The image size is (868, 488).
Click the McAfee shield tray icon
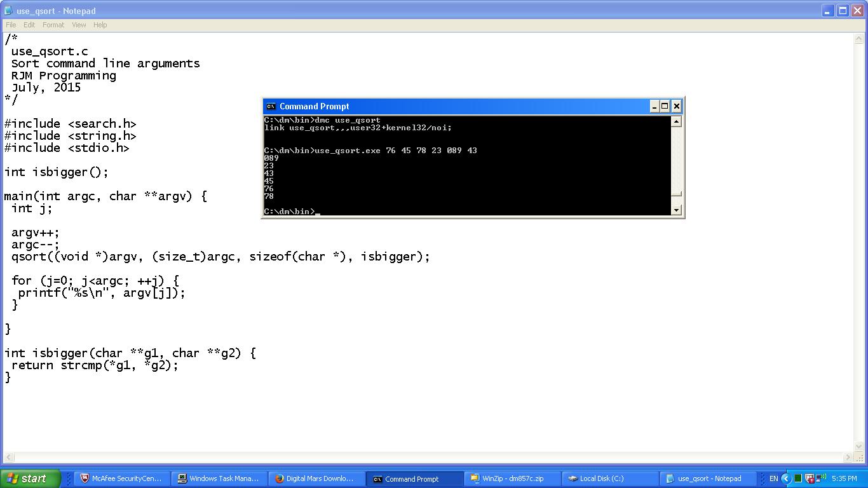[810, 478]
